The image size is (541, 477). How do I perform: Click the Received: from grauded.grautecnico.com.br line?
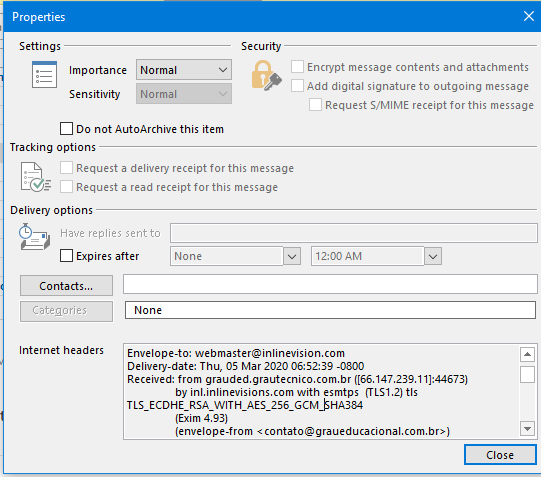pos(297,379)
